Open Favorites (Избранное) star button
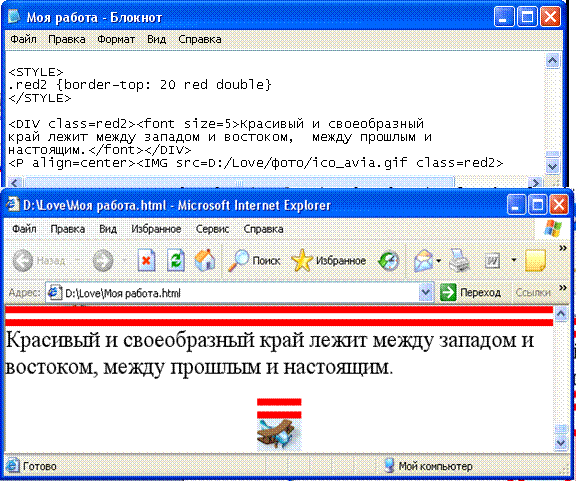The image size is (576, 481). [x=328, y=261]
